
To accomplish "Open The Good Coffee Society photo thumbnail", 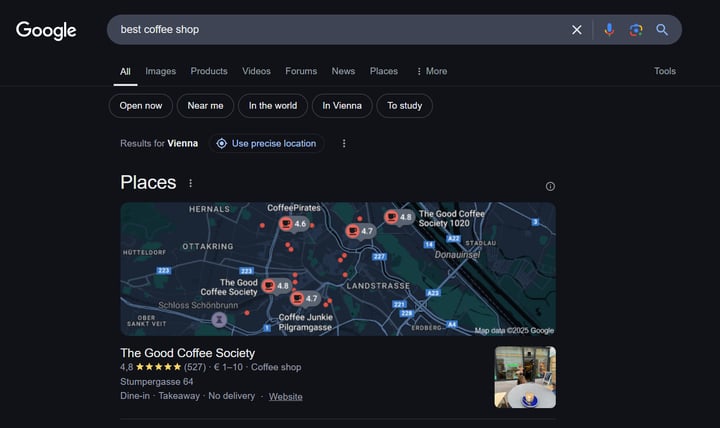I will (x=525, y=377).
